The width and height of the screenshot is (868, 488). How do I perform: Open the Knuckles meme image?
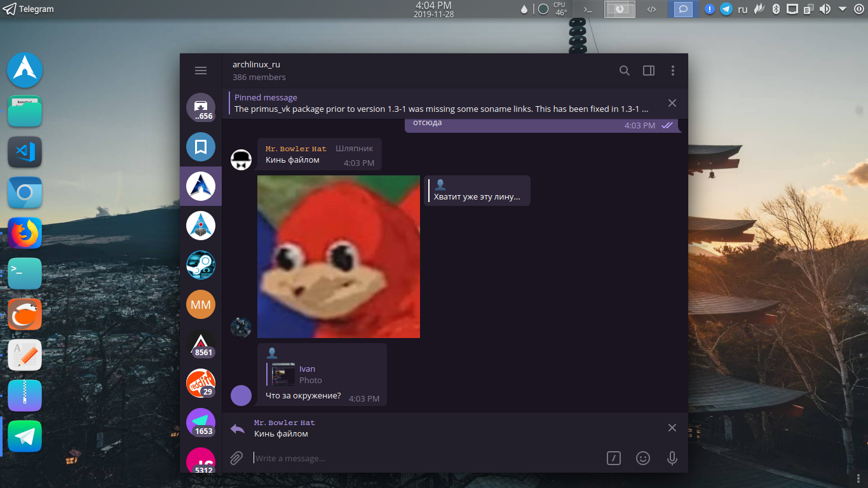(x=339, y=257)
